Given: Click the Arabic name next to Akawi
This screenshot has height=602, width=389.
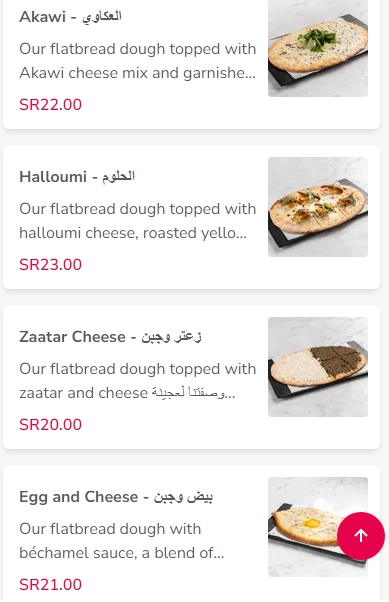Looking at the screenshot, I should click(x=102, y=17).
